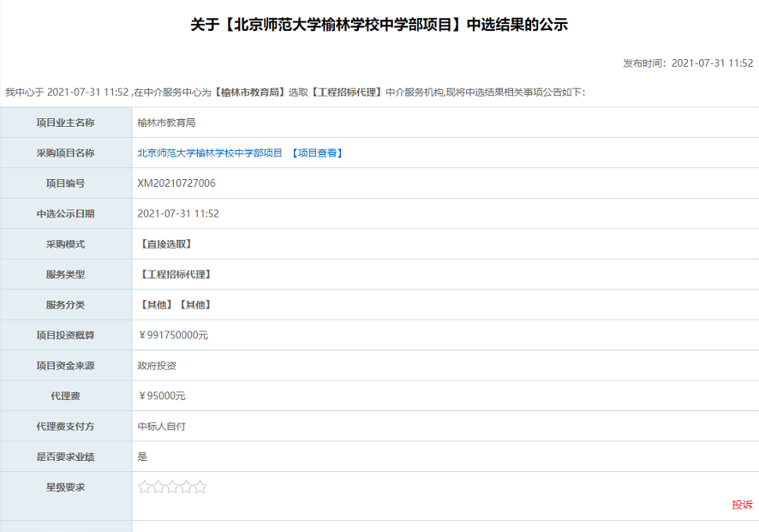
Task: Click the 【直接选取】 value
Action: pyautogui.click(x=166, y=244)
